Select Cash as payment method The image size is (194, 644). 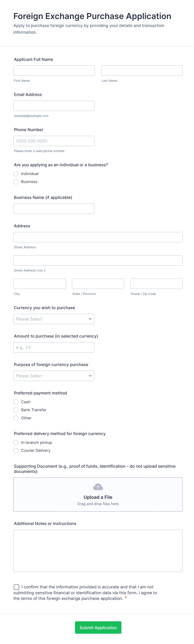tap(16, 402)
